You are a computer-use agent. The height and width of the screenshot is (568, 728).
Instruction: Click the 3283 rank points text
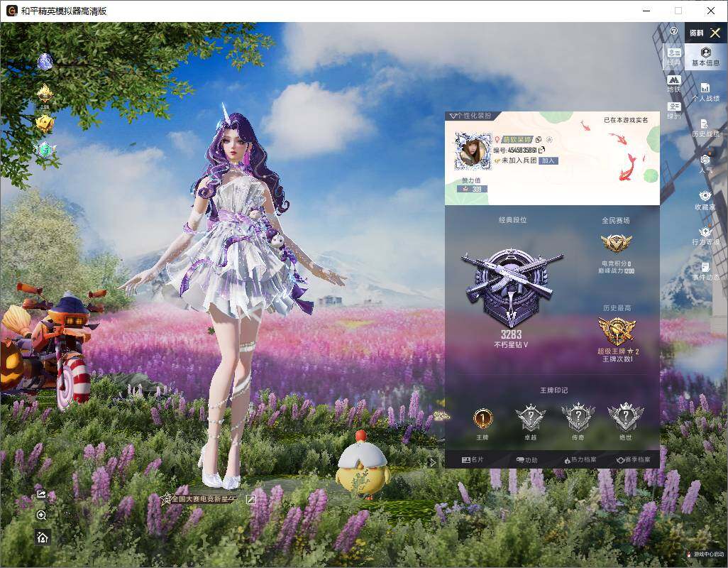coord(511,334)
